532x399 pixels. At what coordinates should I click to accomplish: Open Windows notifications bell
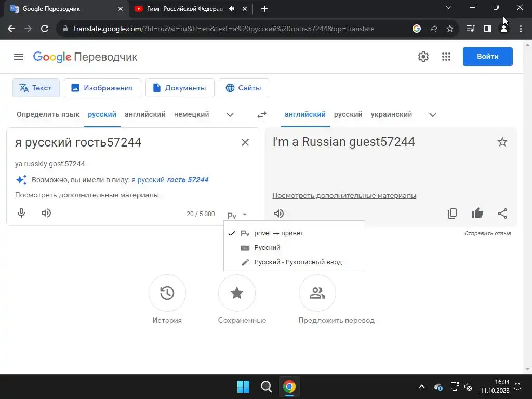518,387
